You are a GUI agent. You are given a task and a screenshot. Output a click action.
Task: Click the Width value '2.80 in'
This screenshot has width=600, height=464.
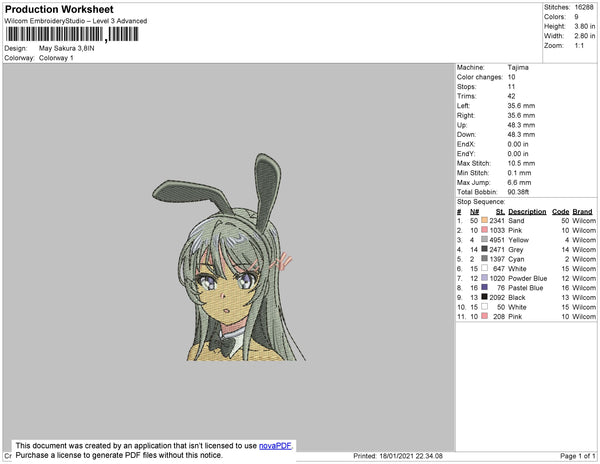pyautogui.click(x=585, y=36)
